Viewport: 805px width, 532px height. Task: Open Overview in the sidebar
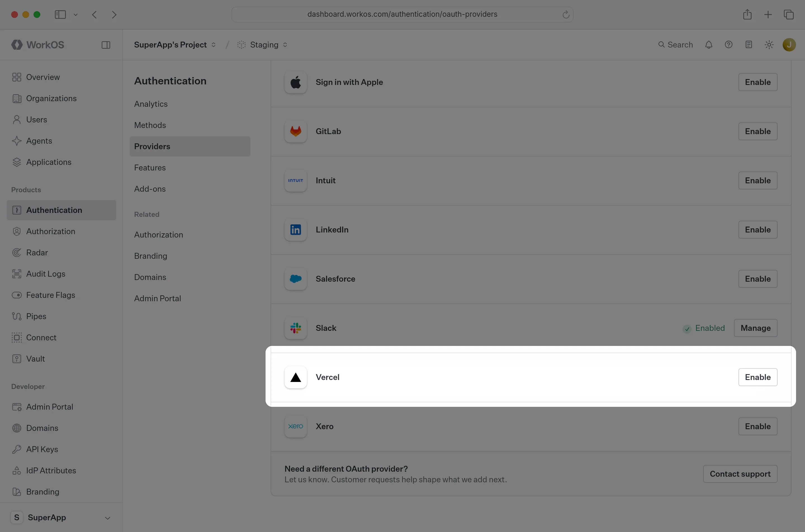pyautogui.click(x=61, y=77)
